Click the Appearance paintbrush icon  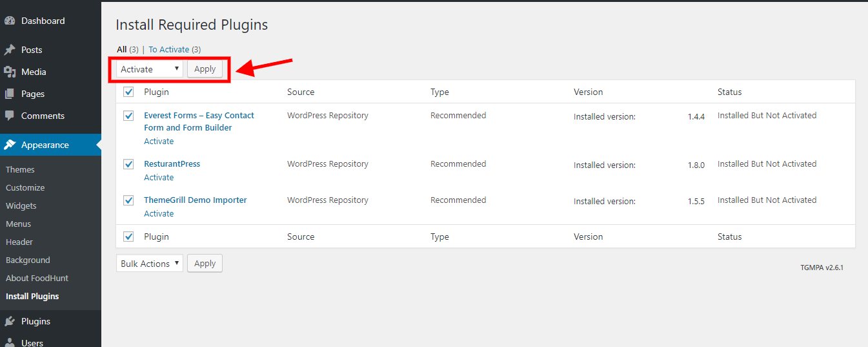click(x=10, y=145)
